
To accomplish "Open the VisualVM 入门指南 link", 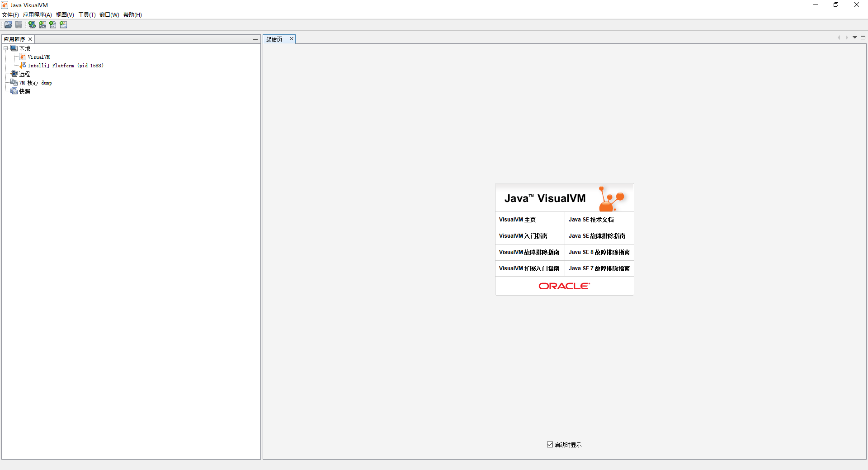I will (523, 236).
